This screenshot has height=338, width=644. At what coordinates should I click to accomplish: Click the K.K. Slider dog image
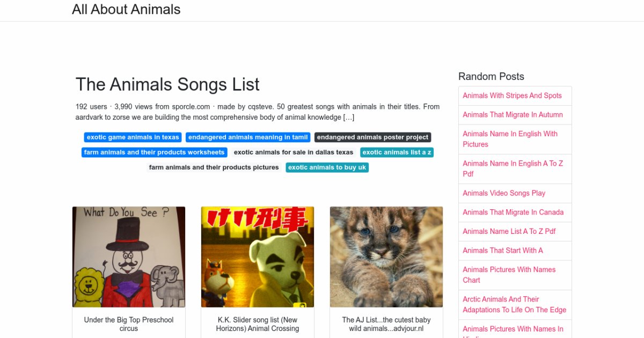258,256
